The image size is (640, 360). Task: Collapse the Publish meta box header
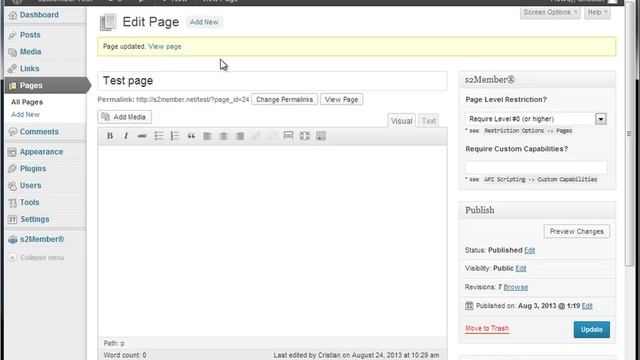click(537, 210)
